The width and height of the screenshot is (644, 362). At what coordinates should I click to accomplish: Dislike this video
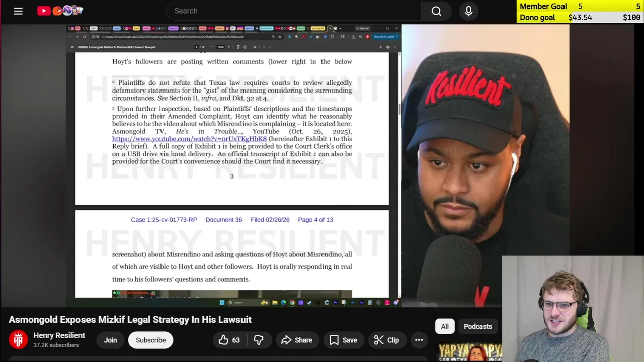[258, 340]
